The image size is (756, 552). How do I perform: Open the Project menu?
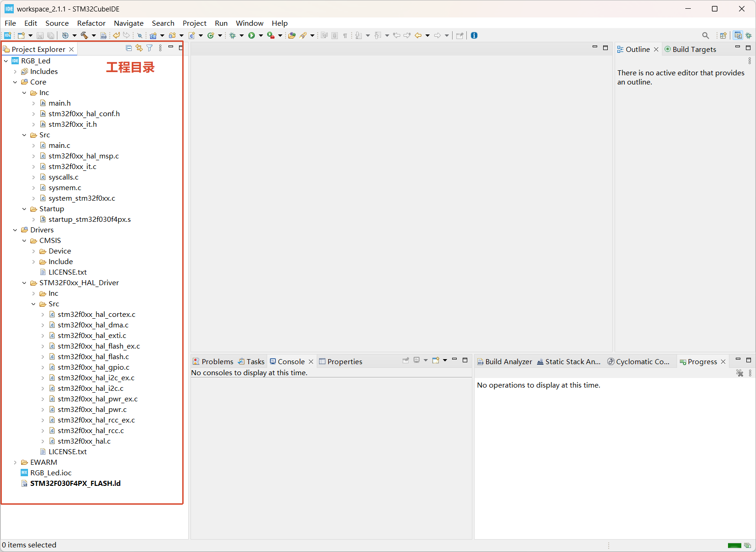click(x=195, y=23)
